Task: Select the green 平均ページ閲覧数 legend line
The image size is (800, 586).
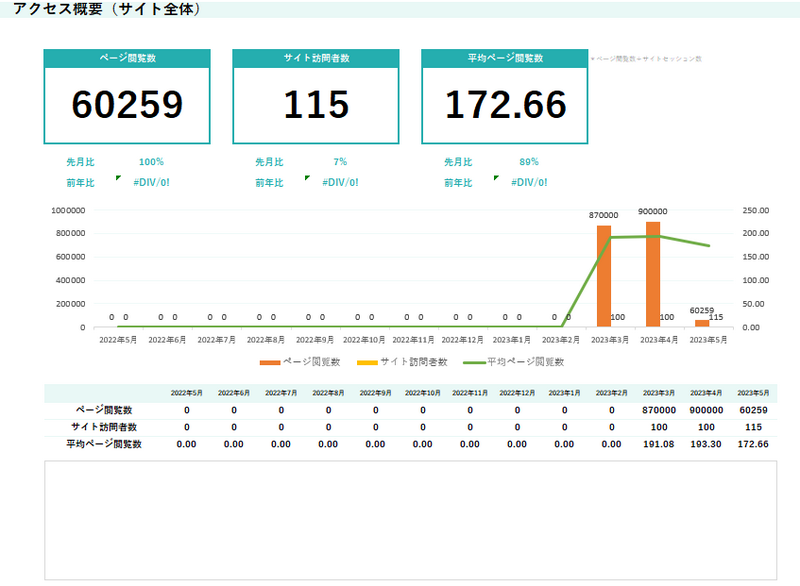Action: tap(472, 362)
